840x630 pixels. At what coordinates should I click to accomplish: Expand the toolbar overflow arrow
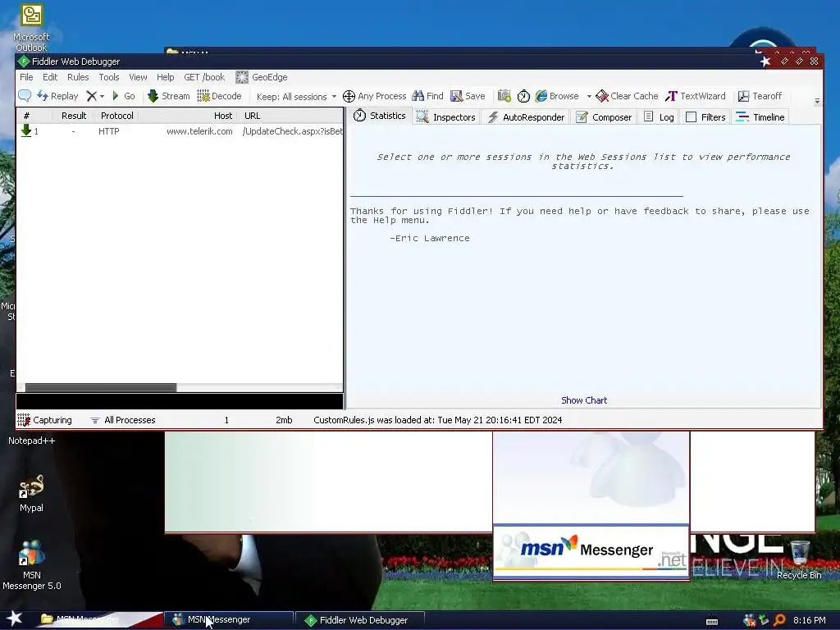tap(817, 101)
